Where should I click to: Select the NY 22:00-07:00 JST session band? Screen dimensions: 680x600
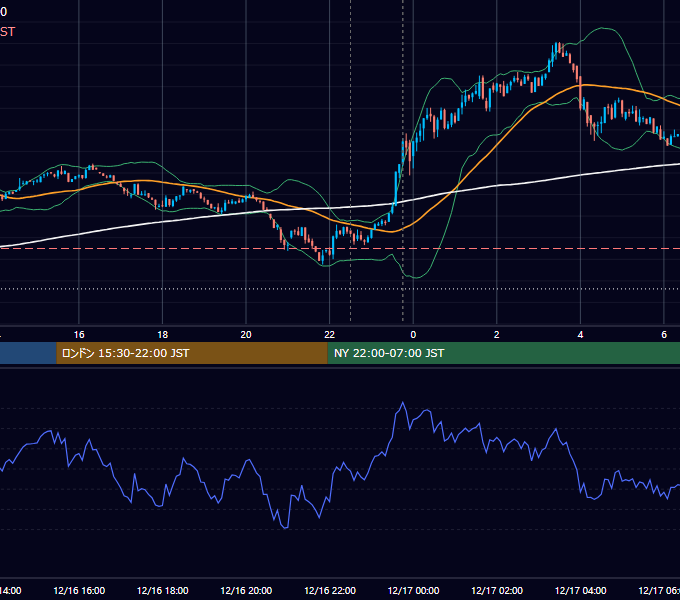pos(503,353)
